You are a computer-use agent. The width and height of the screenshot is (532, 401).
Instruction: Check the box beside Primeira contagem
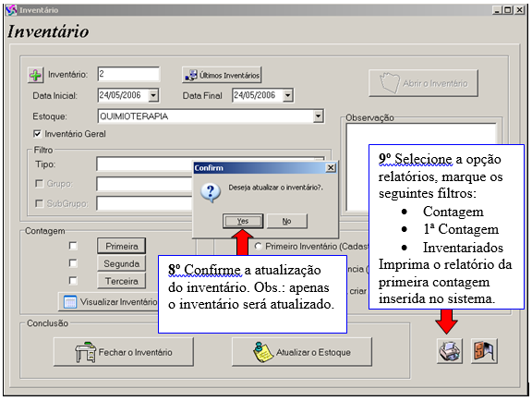pos(73,246)
